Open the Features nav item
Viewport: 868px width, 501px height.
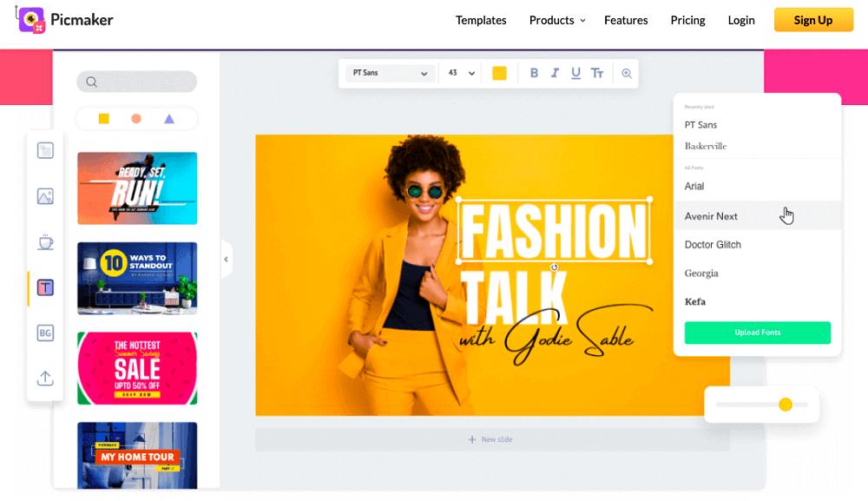point(626,21)
